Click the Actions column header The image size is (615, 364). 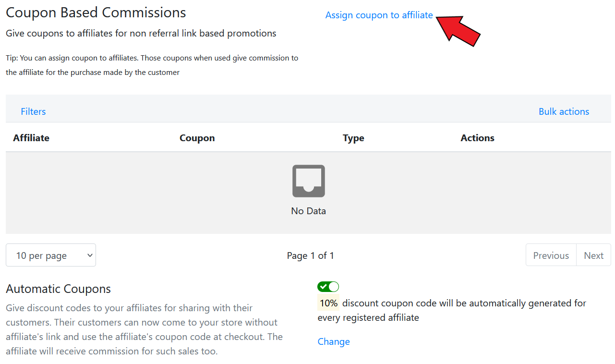coord(477,138)
